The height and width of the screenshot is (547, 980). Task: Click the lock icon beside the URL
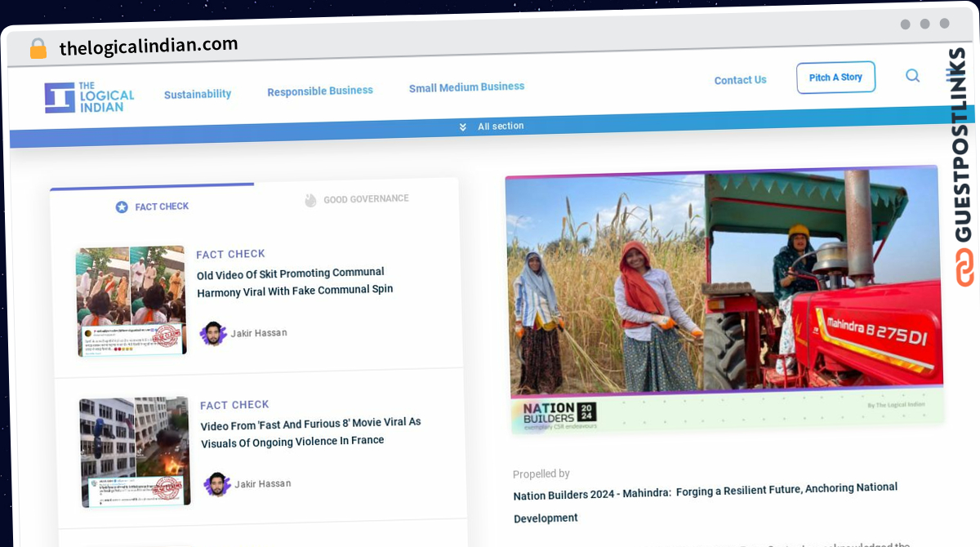pos(38,48)
